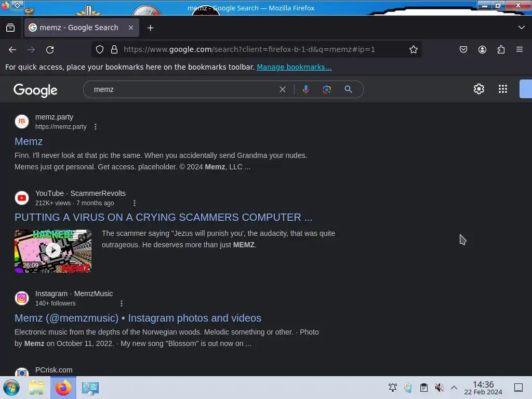Screen dimensions: 532x399
Task: List all tabs with the chevron
Action: (x=522, y=28)
